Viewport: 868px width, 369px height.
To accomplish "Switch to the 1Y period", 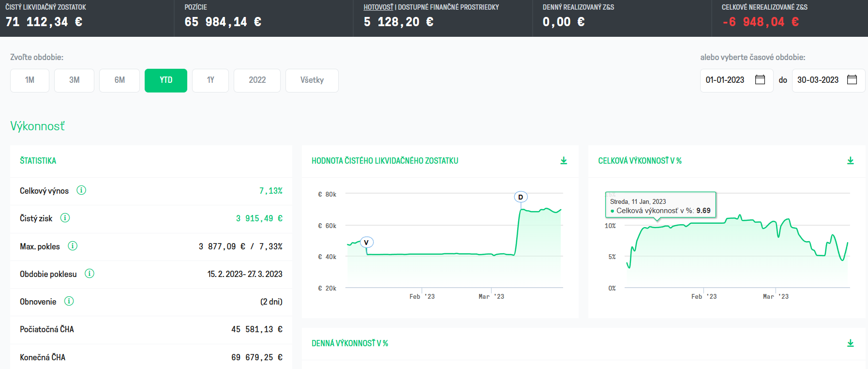I will point(210,80).
